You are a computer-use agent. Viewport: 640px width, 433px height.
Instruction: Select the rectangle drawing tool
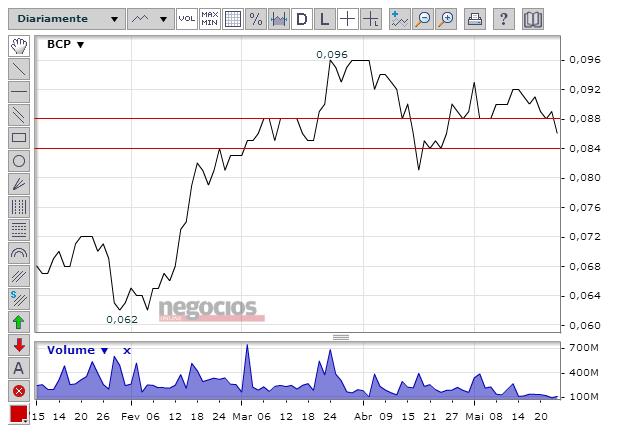(x=19, y=138)
